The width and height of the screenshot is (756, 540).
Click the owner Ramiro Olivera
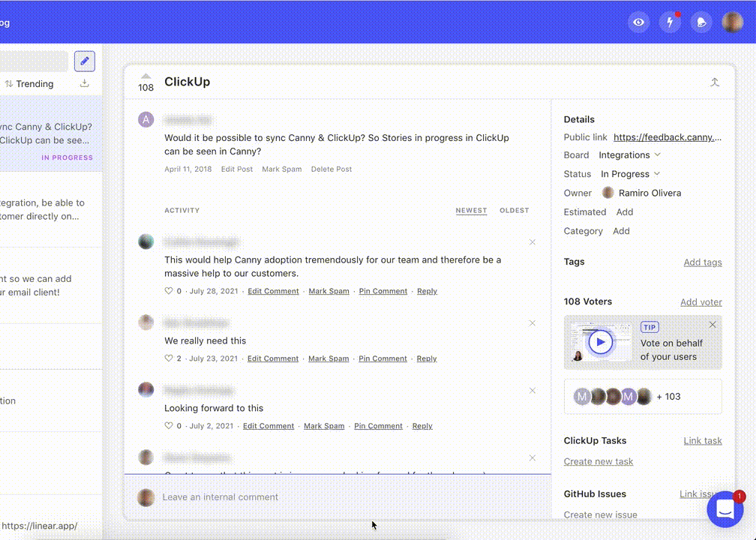click(x=642, y=193)
